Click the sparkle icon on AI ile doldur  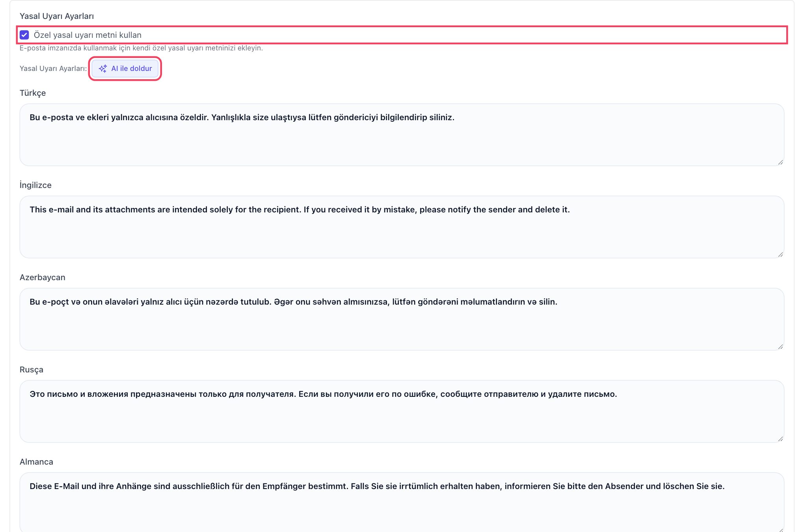click(x=103, y=69)
